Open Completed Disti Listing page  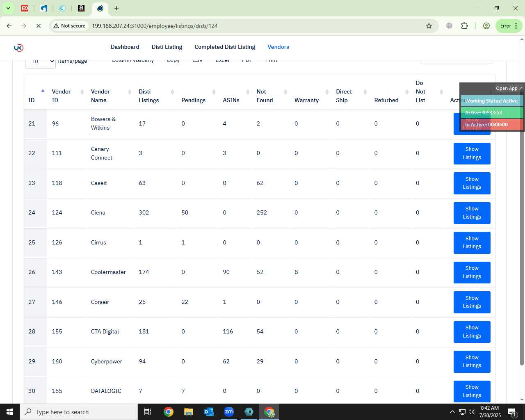coord(225,47)
